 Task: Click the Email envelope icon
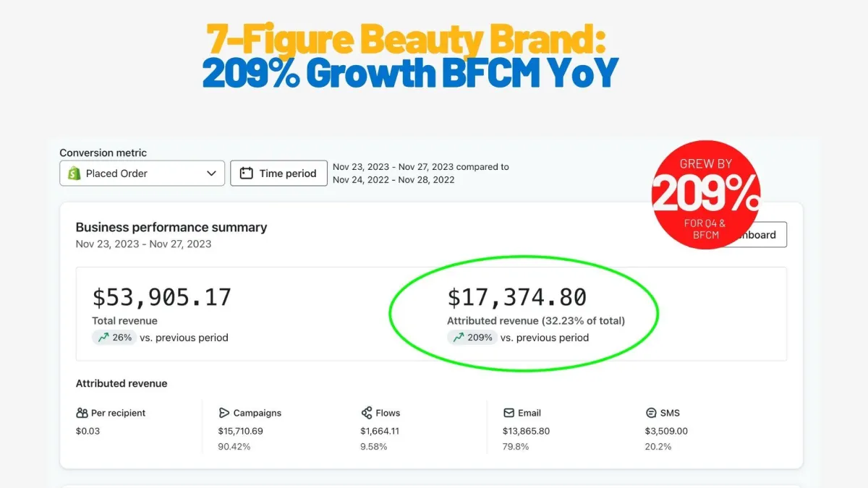[509, 413]
